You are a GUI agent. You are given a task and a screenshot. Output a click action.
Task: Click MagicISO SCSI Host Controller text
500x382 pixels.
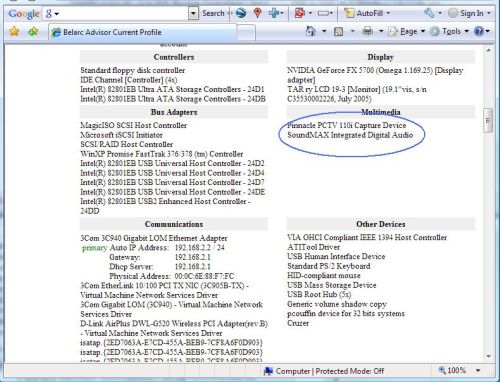coord(133,125)
